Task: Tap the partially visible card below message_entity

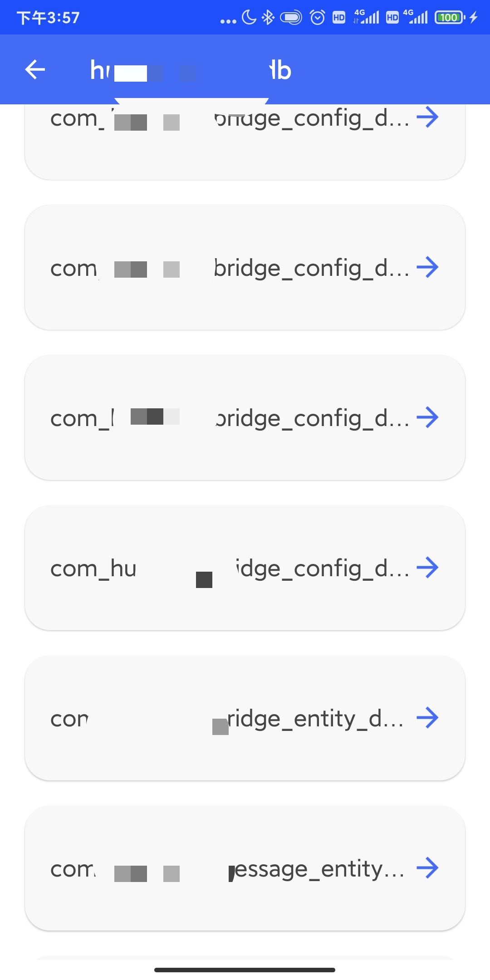Action: pos(245,962)
